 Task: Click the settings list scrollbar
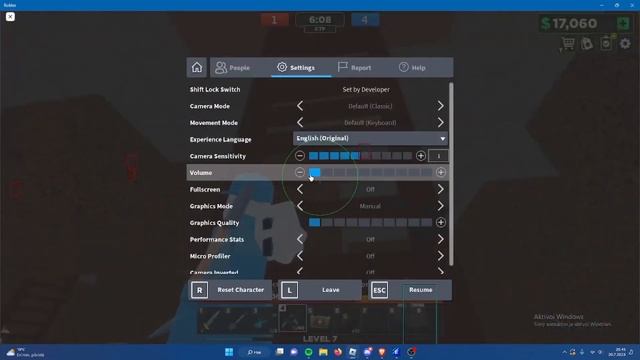pos(451,174)
